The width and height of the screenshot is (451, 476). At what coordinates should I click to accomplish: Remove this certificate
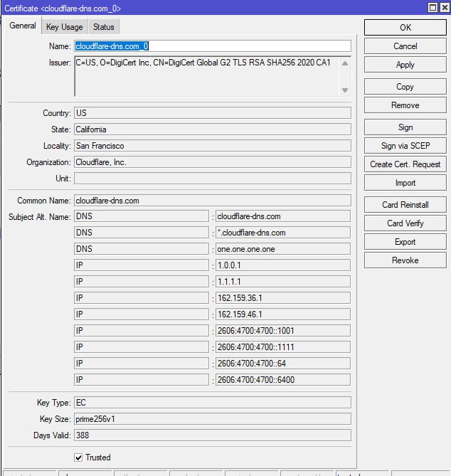(405, 105)
